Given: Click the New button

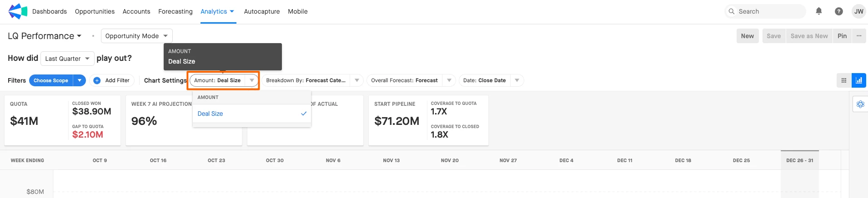Looking at the screenshot, I should click(747, 36).
